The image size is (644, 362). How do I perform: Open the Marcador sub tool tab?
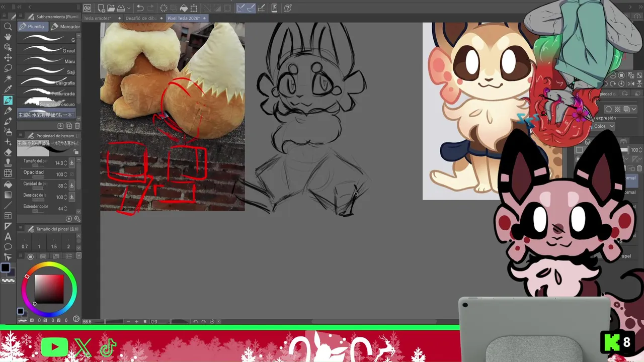66,27
